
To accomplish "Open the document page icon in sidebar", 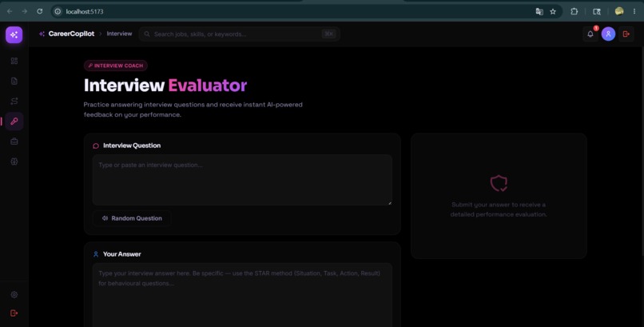I will (14, 81).
